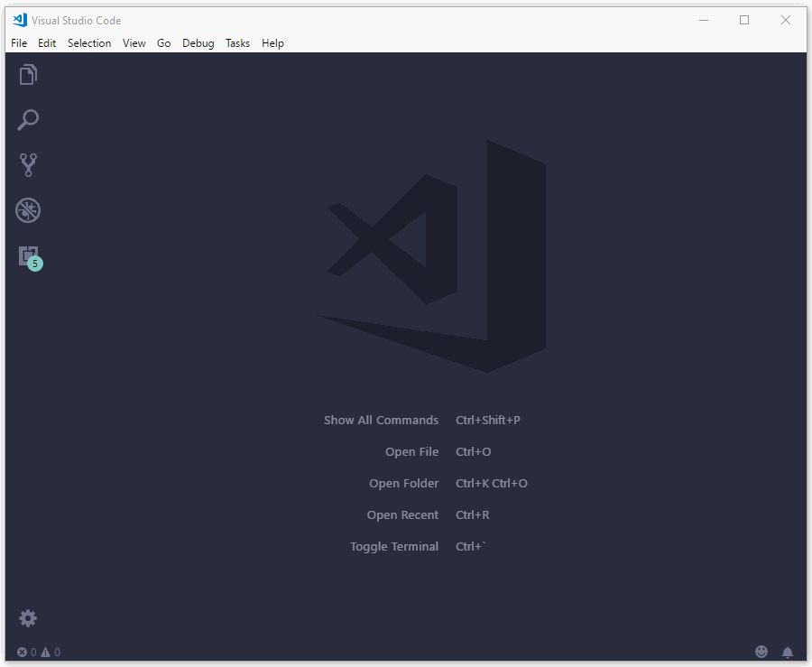Viewport: 812px width, 667px height.
Task: Close the Visual Studio Code window
Action: click(786, 20)
